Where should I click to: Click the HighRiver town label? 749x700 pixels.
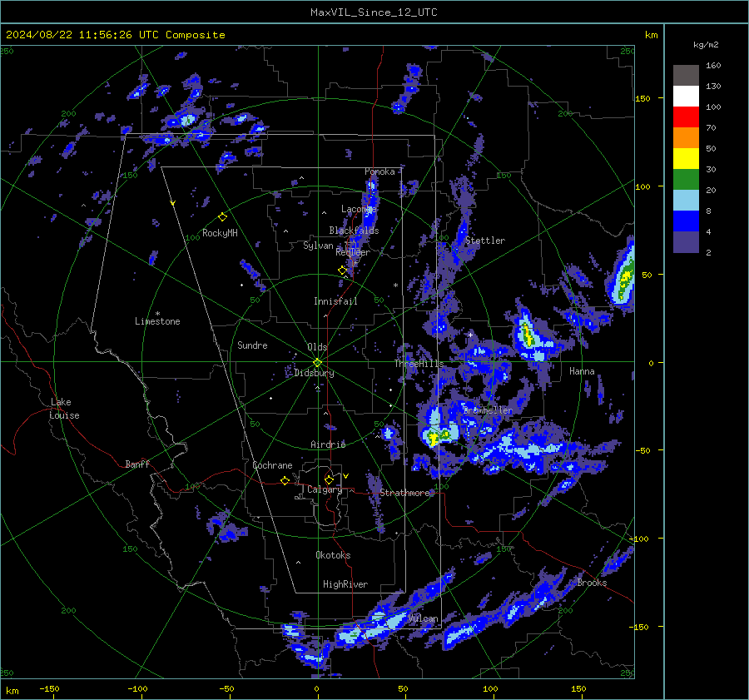345,584
